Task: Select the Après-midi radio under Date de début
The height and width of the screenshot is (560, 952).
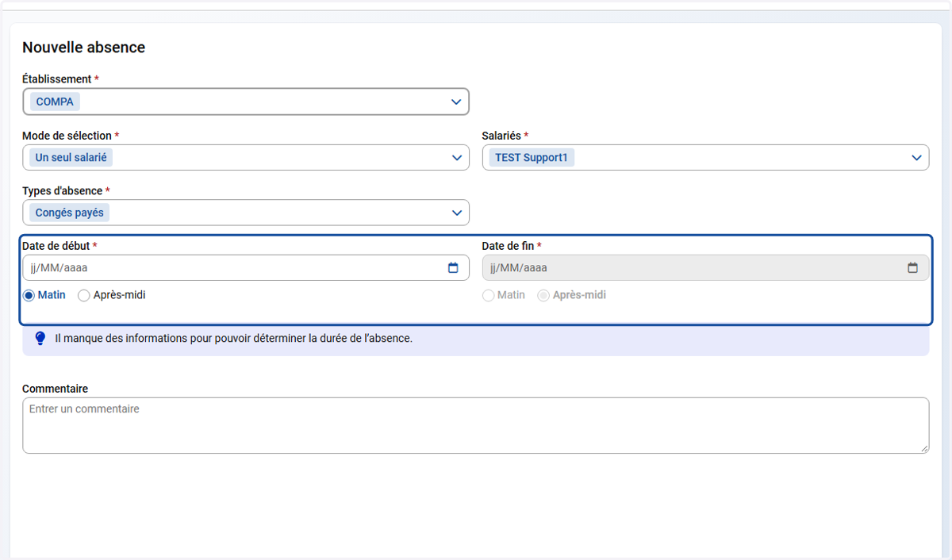Action: pyautogui.click(x=84, y=295)
